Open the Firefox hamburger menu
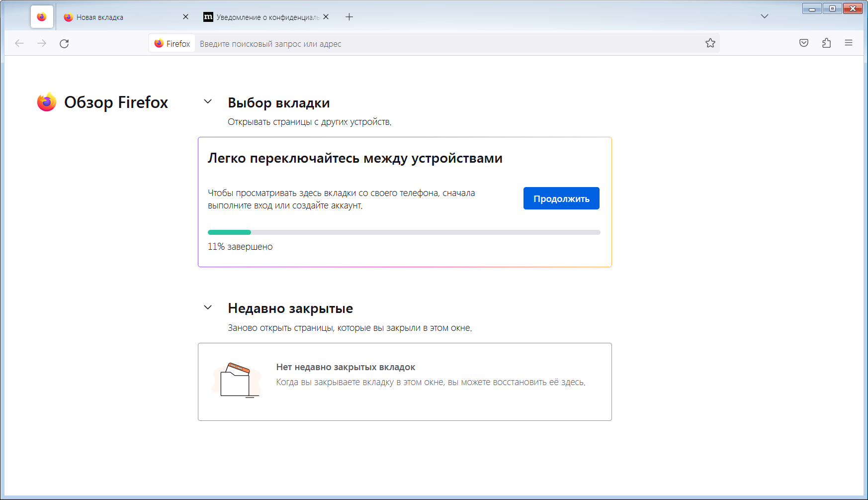 pos(849,43)
